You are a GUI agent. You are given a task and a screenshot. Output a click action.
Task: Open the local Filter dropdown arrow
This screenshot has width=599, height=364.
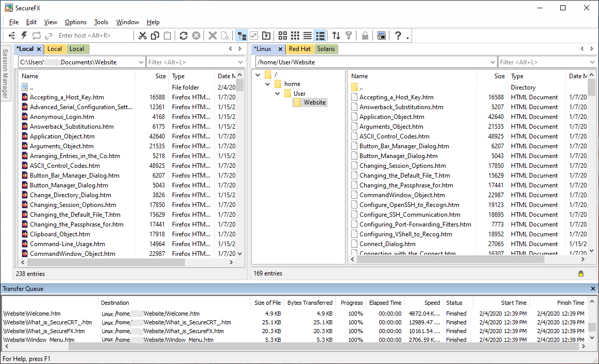tap(241, 62)
